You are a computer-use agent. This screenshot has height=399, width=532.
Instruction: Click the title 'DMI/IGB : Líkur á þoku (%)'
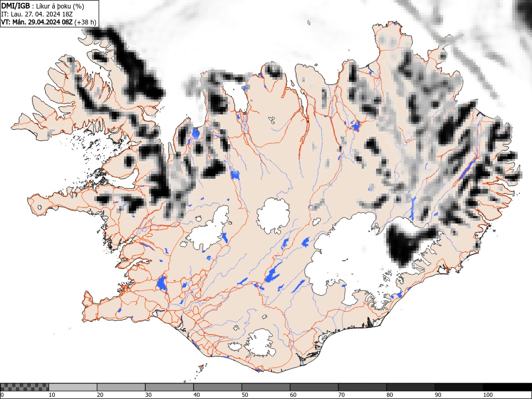43,6
